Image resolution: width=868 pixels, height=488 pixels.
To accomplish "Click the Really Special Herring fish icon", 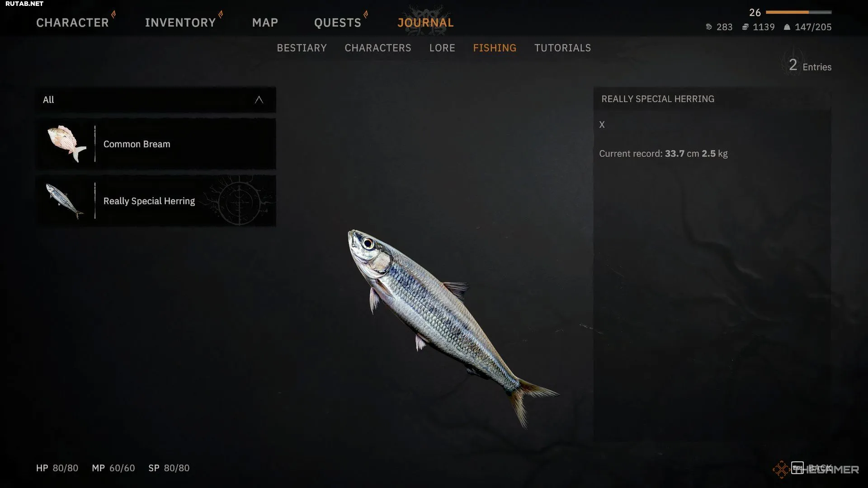I will click(x=65, y=201).
